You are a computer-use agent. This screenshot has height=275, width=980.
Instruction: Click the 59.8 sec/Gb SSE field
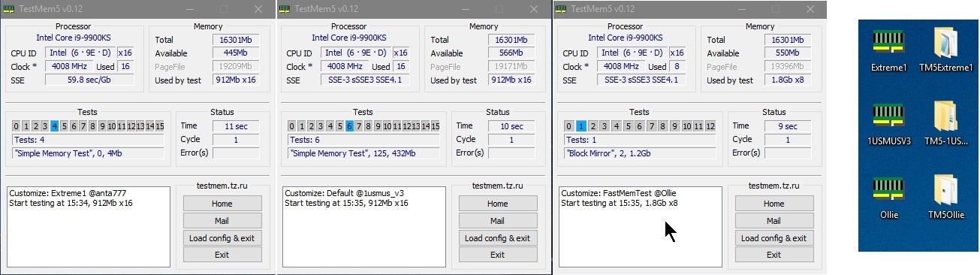(x=89, y=80)
